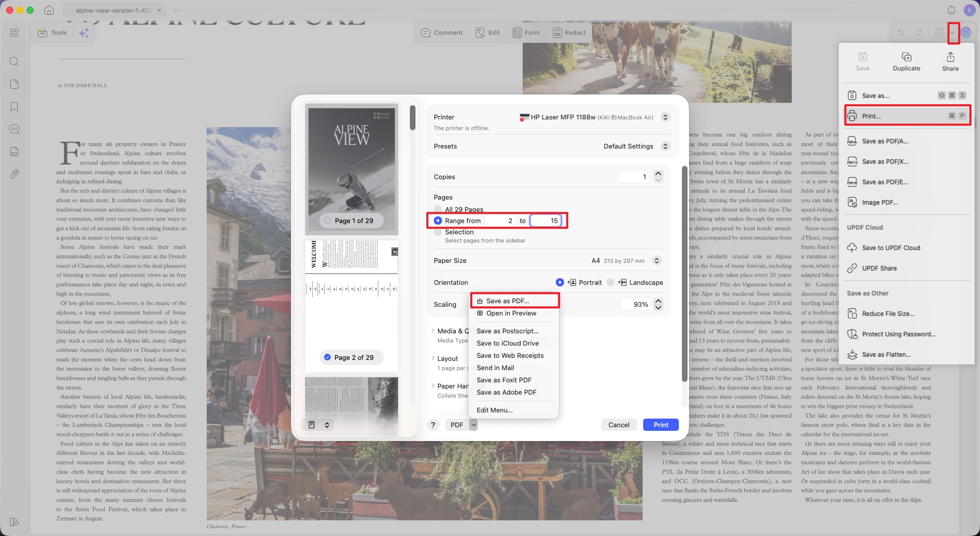This screenshot has height=536, width=980.
Task: Open the Paper Size dropdown
Action: [x=657, y=261]
